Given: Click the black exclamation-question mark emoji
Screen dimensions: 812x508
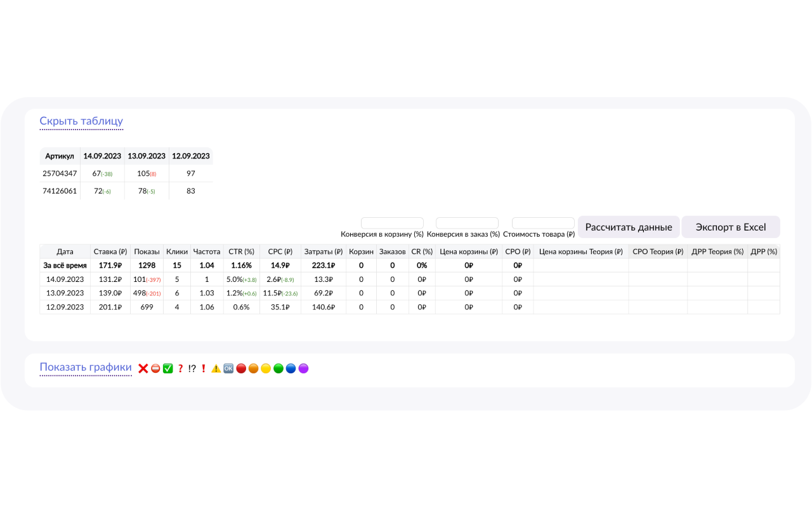Looking at the screenshot, I should (192, 368).
